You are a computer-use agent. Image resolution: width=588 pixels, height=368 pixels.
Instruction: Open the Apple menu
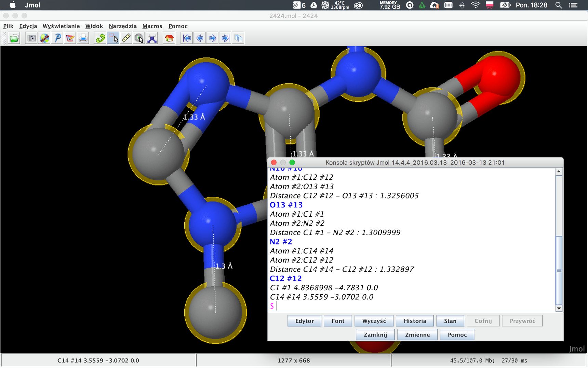click(12, 5)
